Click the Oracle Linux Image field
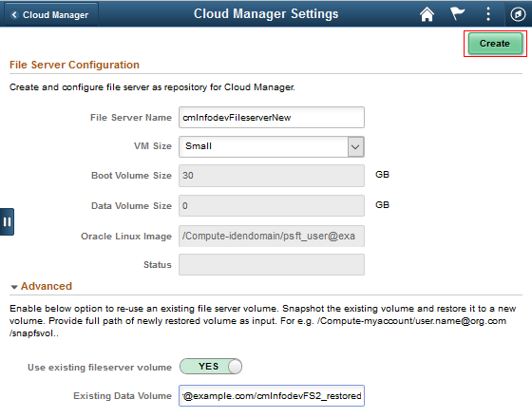Image resolution: width=532 pixels, height=418 pixels. 272,236
